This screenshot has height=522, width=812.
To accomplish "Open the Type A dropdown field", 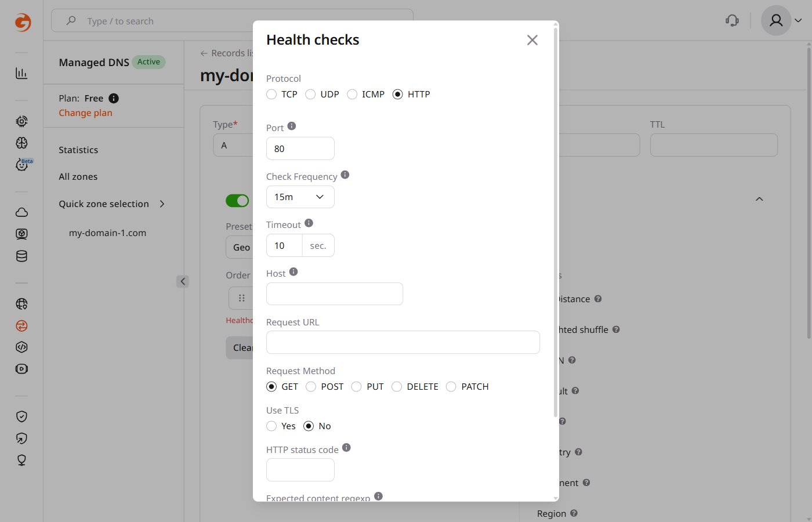I will coord(233,145).
